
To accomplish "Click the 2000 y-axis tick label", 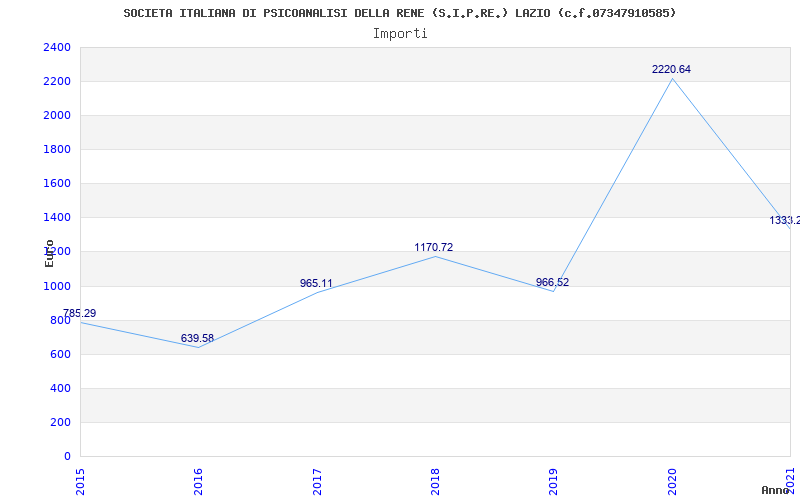I will 57,116.
